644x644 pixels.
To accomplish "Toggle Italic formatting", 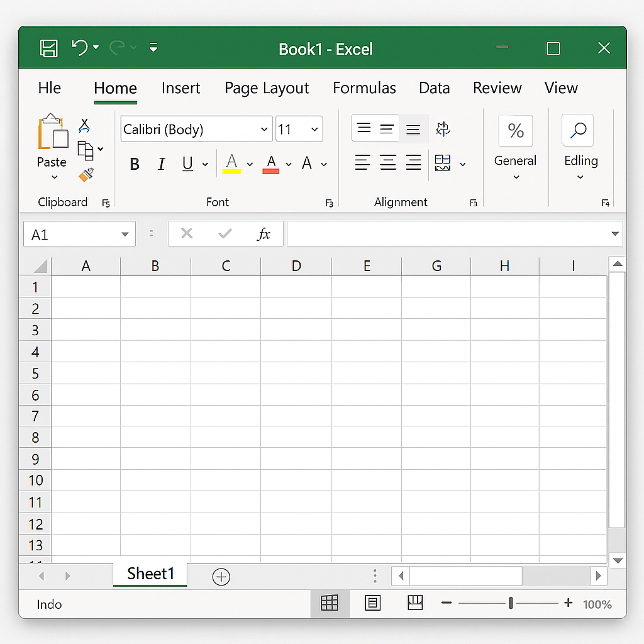I will 162,164.
